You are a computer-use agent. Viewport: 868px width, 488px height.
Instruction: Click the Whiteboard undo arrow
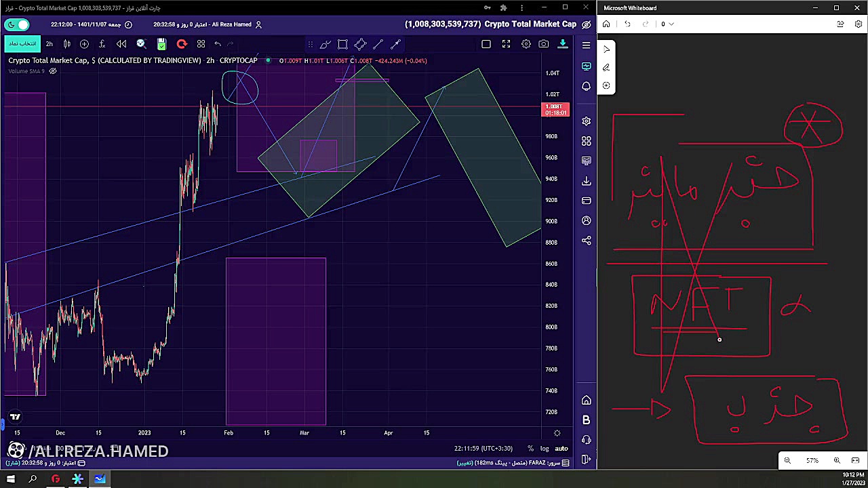[627, 24]
